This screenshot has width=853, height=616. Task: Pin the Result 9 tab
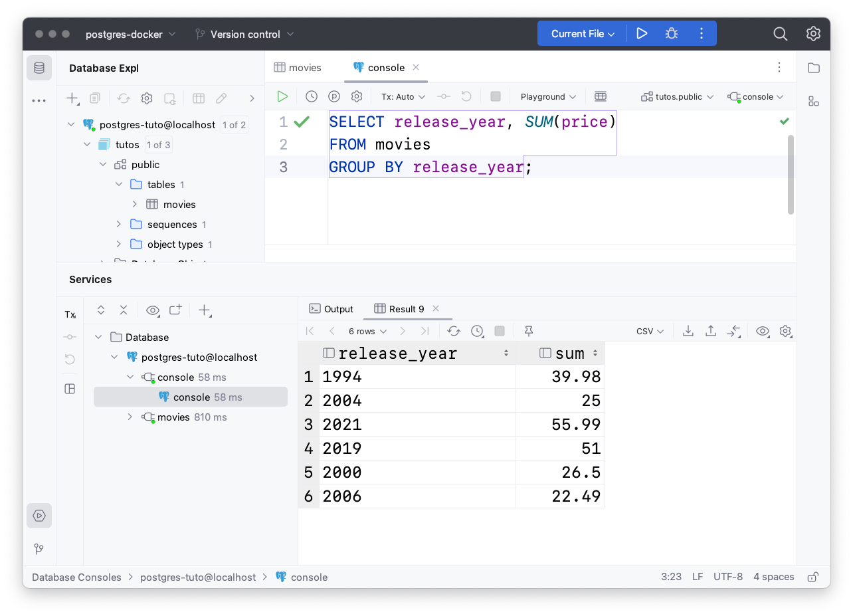[x=529, y=331]
